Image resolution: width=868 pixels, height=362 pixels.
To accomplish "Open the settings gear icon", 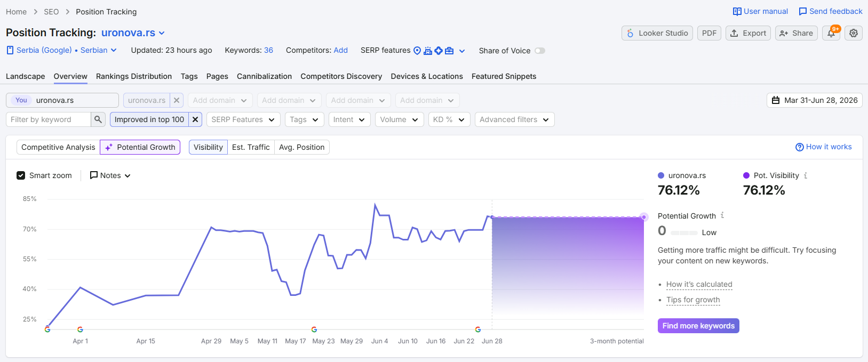I will (854, 33).
